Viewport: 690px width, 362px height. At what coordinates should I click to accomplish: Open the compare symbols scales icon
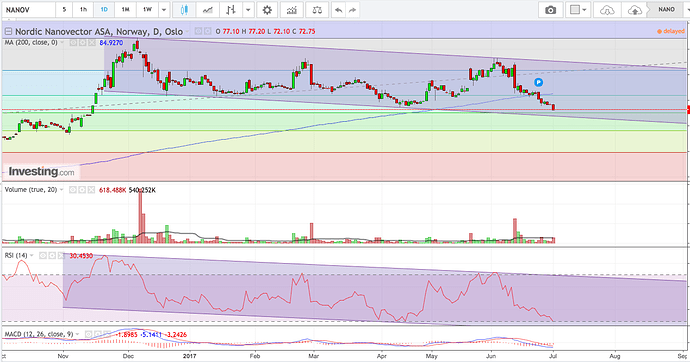click(x=317, y=10)
